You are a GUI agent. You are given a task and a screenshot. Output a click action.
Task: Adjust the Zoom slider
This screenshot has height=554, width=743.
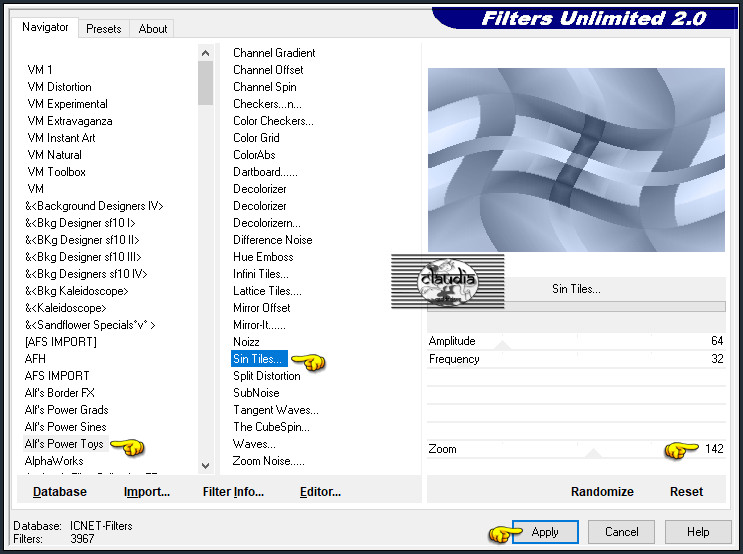click(x=576, y=449)
